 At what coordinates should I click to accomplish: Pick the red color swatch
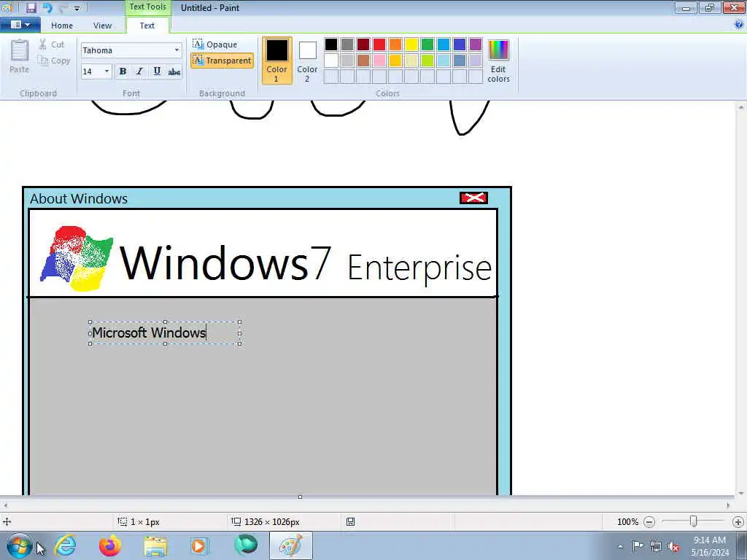(379, 44)
